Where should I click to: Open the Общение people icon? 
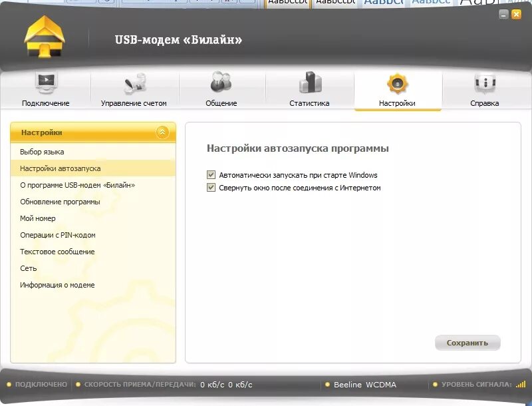coord(221,82)
